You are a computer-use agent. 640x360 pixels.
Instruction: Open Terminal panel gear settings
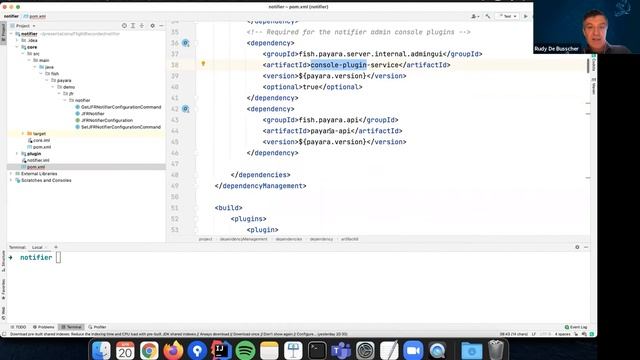[x=577, y=247]
